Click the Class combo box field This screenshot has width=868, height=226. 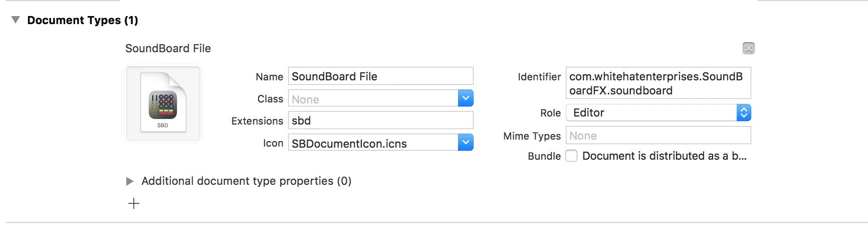[x=373, y=99]
